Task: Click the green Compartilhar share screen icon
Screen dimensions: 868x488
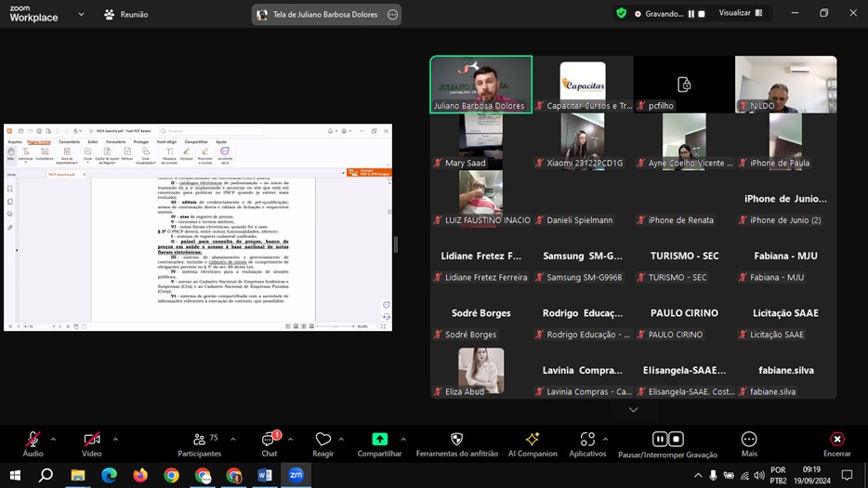Action: click(379, 440)
